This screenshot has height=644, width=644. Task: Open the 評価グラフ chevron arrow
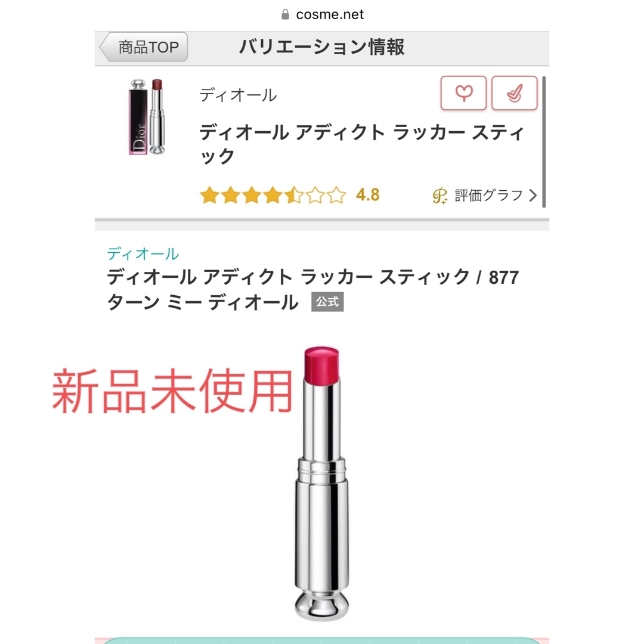(533, 196)
